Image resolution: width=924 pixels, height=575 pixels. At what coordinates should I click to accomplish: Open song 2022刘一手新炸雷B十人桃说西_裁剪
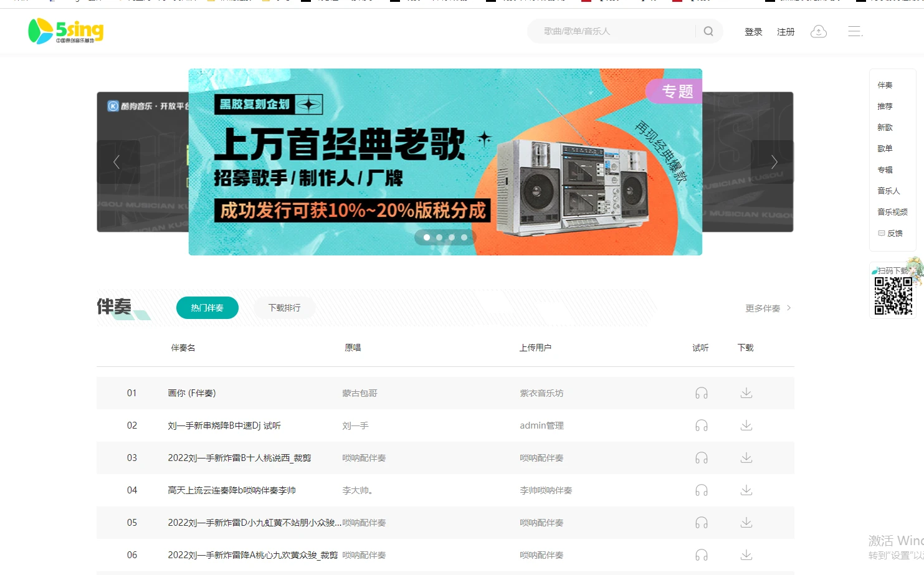click(239, 458)
